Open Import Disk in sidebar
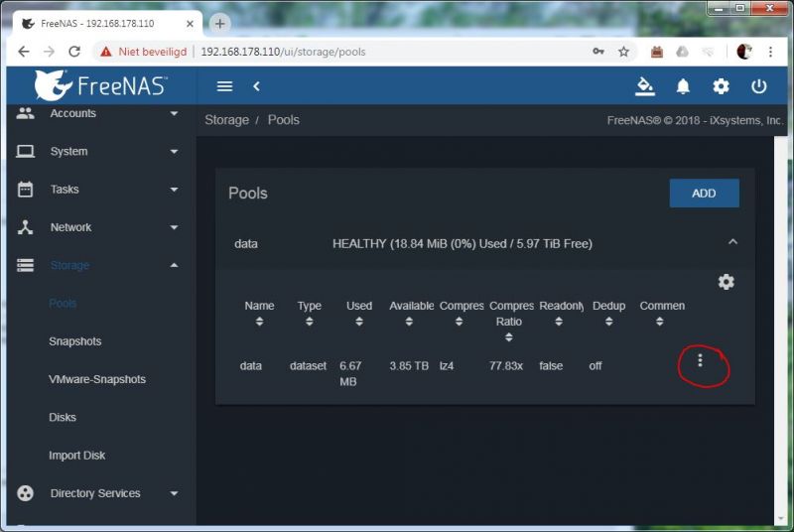 pos(77,455)
